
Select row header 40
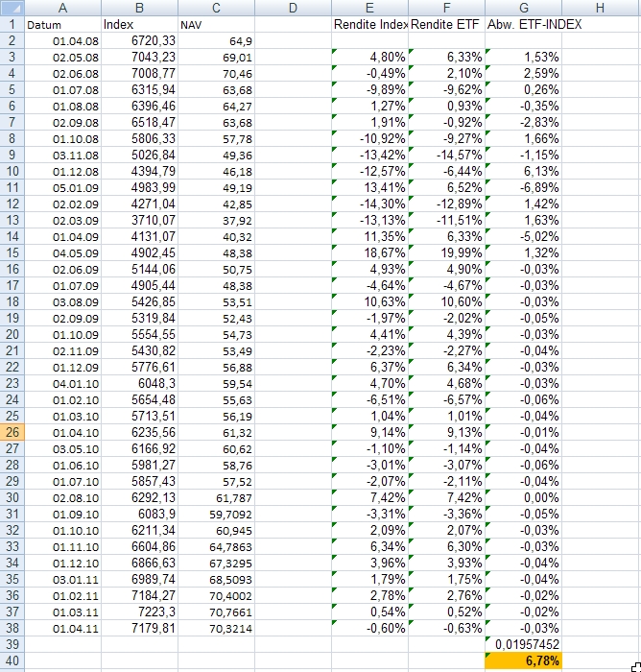pyautogui.click(x=12, y=660)
